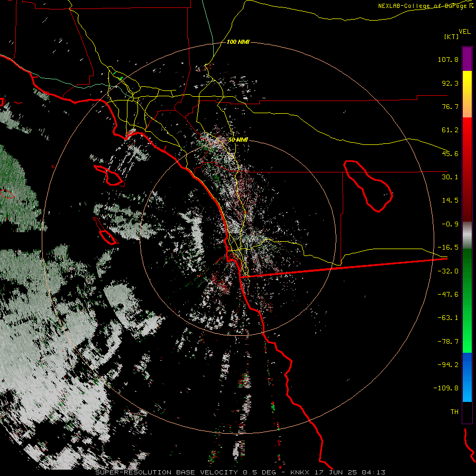The width and height of the screenshot is (476, 476).
Task: Click the -63.1 velocity scale value
Action: pyautogui.click(x=448, y=318)
